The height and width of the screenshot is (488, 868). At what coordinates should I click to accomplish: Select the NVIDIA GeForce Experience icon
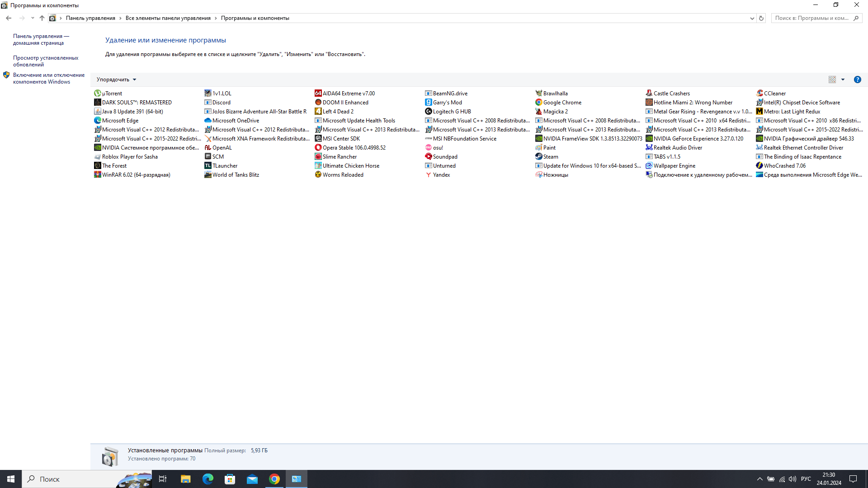(x=649, y=139)
